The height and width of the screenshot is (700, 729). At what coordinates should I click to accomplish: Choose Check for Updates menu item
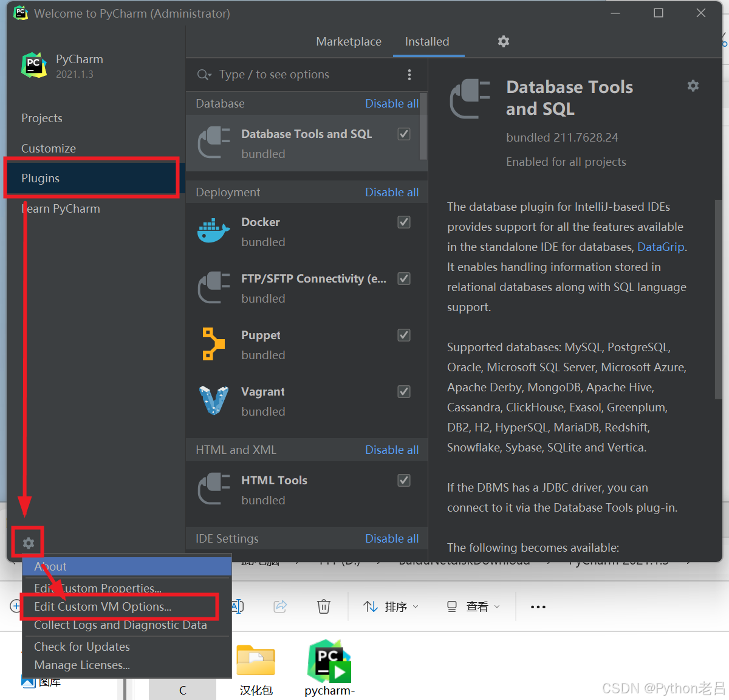(127, 647)
